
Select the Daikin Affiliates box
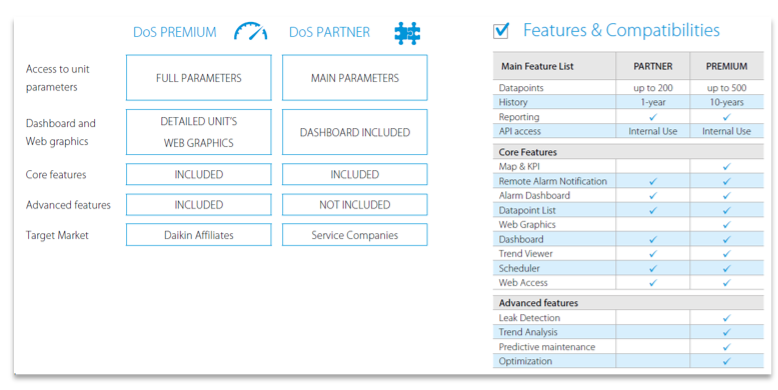(x=198, y=235)
